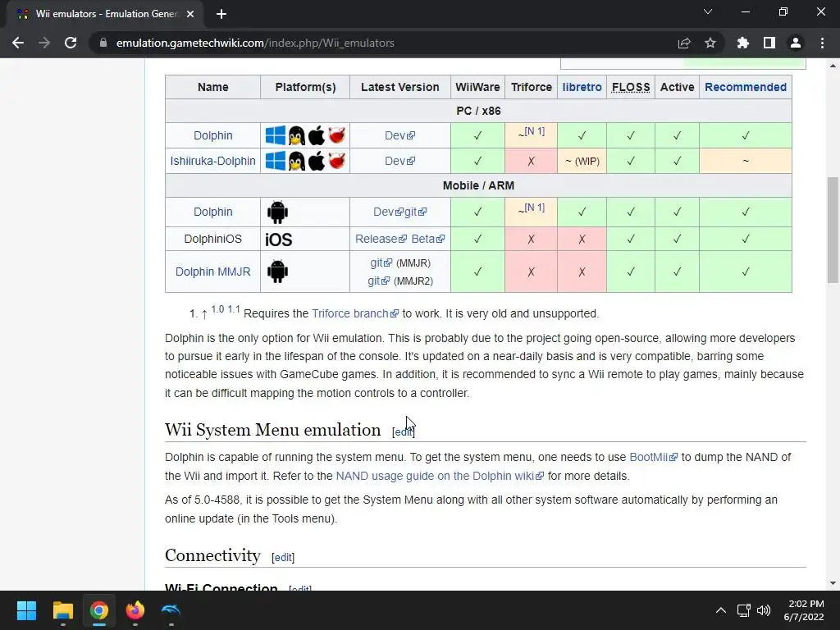Open NAND usage guide on Dolphin wiki

tap(440, 476)
